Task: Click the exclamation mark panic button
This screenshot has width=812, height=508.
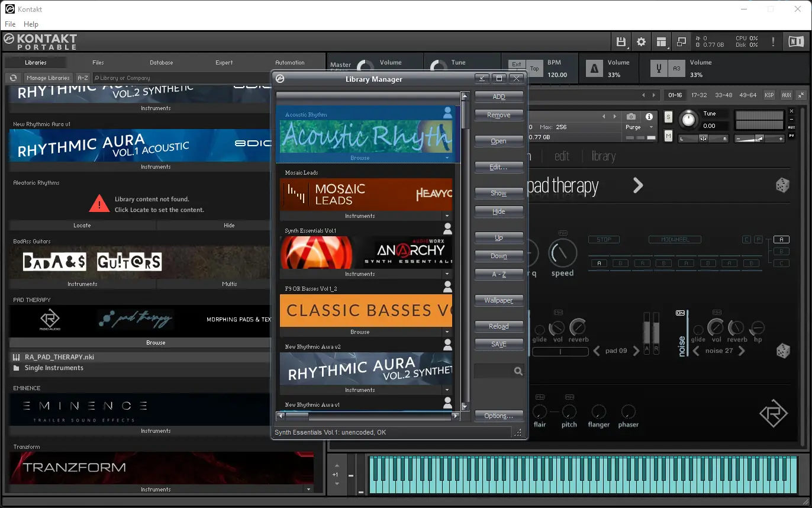Action: point(773,41)
